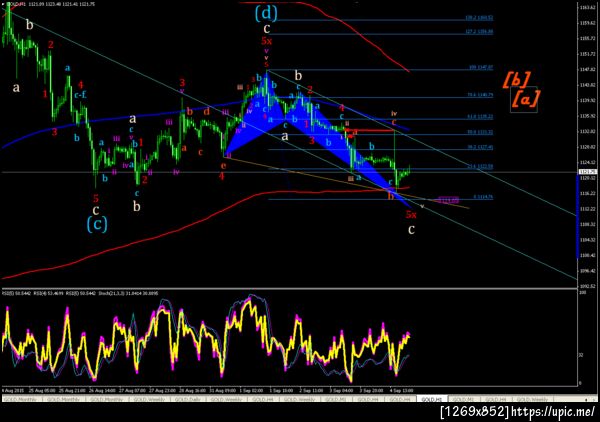The image size is (600, 422).
Task: Click the 1108.32 price scale label
Action: pyautogui.click(x=589, y=225)
